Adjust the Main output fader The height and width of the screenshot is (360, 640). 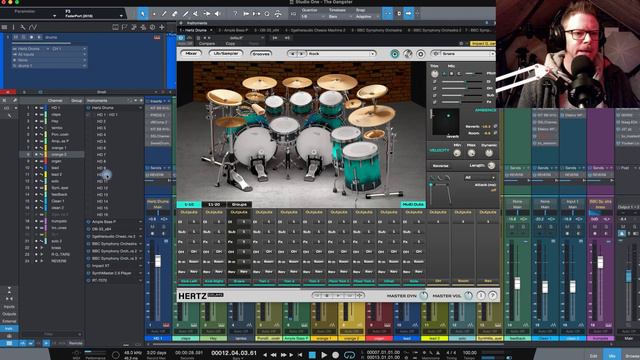coord(629,276)
